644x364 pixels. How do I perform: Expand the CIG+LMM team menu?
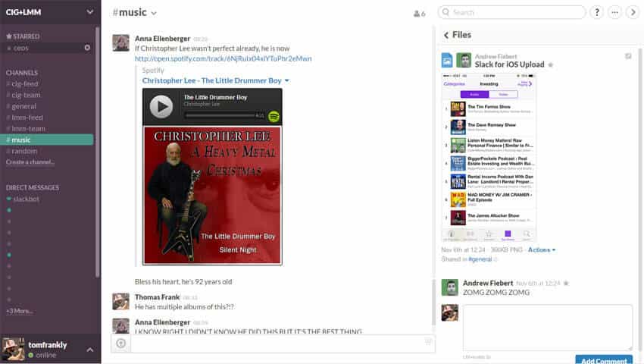coord(89,12)
